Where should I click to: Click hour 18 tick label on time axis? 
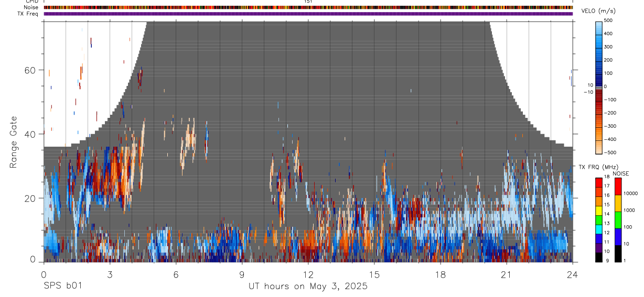pos(441,274)
